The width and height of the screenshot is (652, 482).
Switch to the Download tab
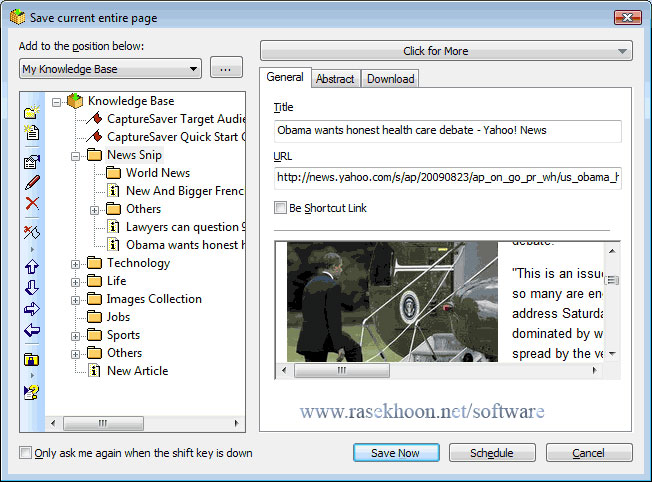389,78
